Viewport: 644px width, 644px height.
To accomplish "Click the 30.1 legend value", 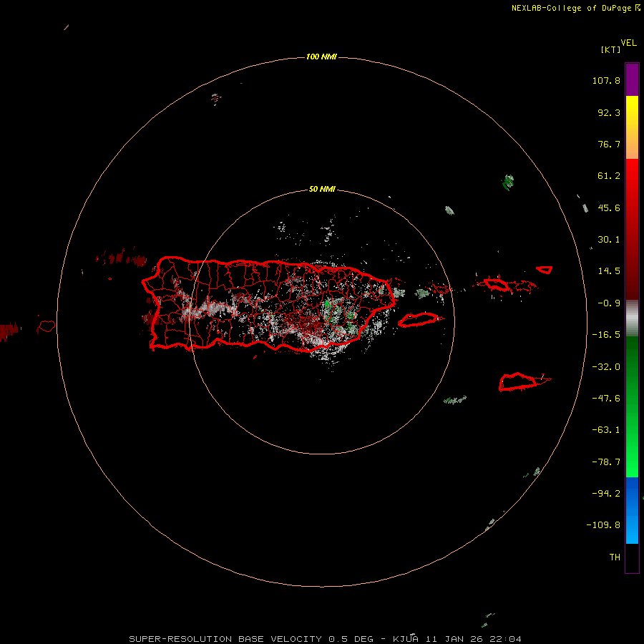I will [609, 240].
